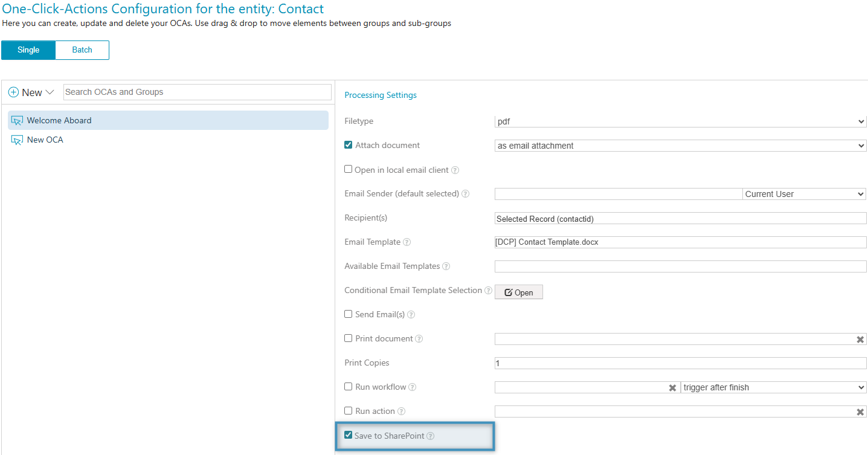Image resolution: width=868 pixels, height=455 pixels.
Task: Open the trigger after finish dropdown
Action: pos(773,387)
